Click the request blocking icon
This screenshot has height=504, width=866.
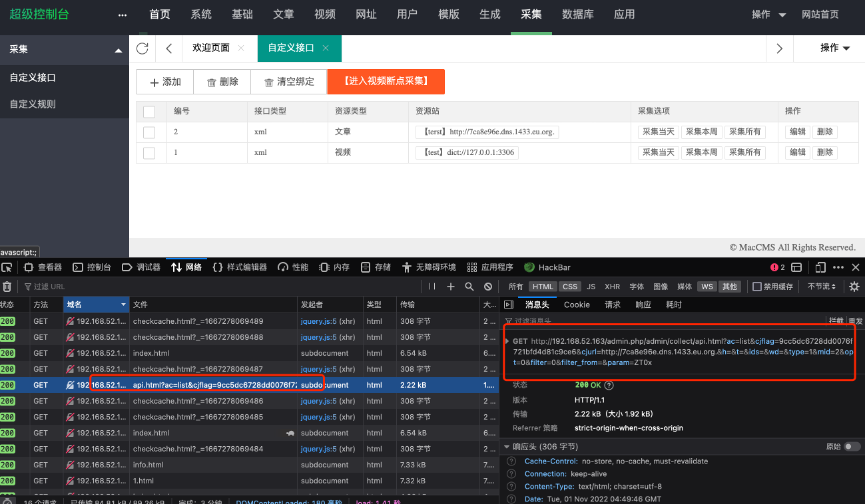[488, 287]
